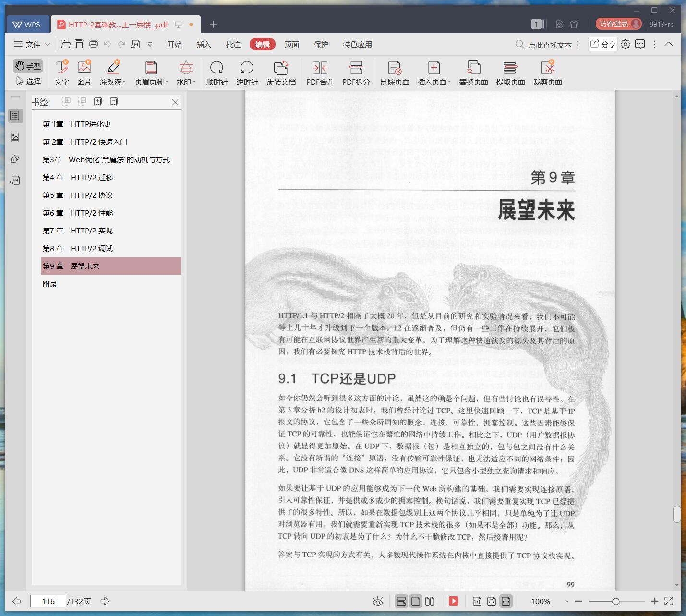Click the zoom slider handle
Image resolution: width=686 pixels, height=616 pixels.
pos(615,601)
